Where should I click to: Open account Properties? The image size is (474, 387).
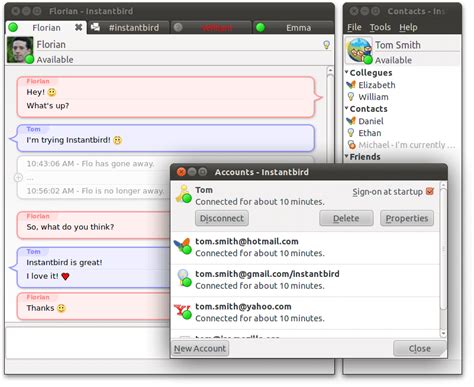pos(407,218)
